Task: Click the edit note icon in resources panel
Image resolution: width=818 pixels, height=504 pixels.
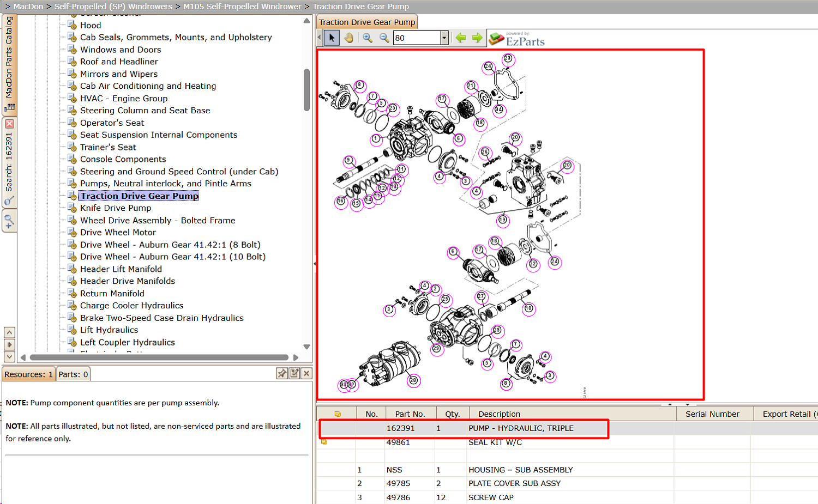Action: click(294, 373)
